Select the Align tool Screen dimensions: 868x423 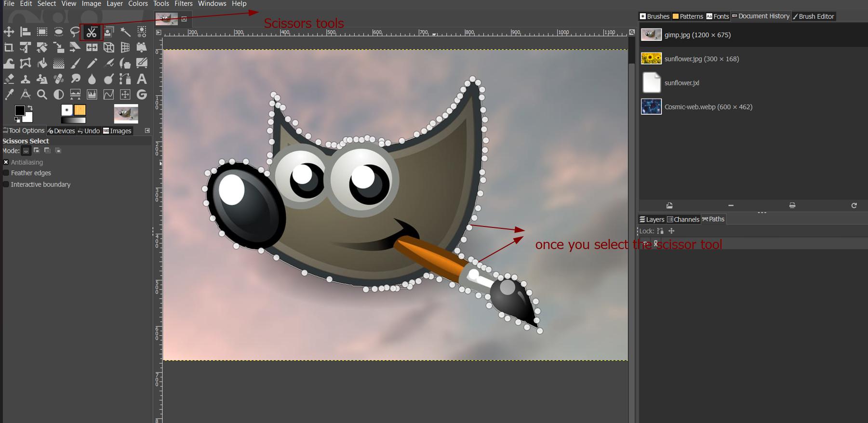pyautogui.click(x=26, y=32)
